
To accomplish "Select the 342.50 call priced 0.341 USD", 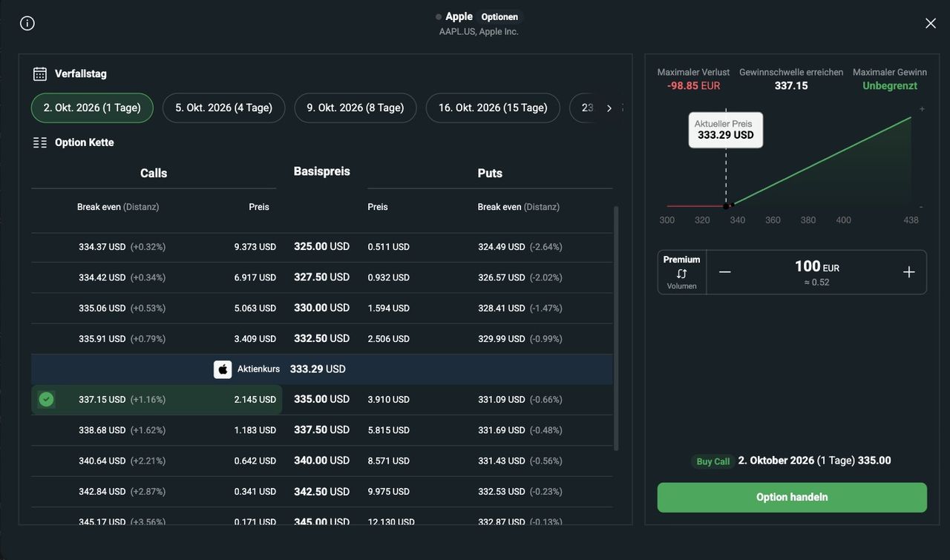I will click(157, 492).
